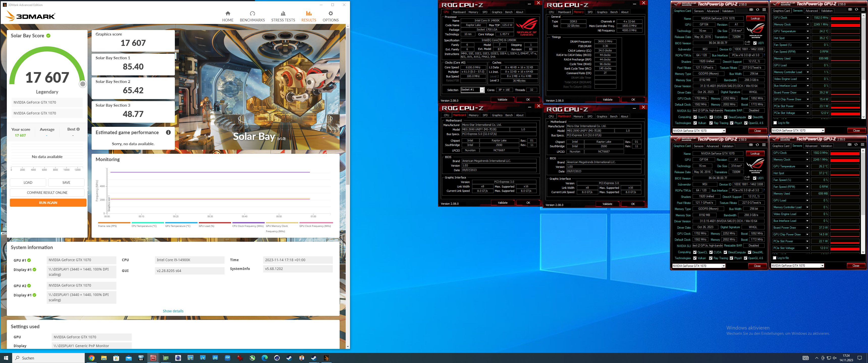Click the info icon next to Best
Viewport: 868px width, 363px height.
tap(78, 129)
